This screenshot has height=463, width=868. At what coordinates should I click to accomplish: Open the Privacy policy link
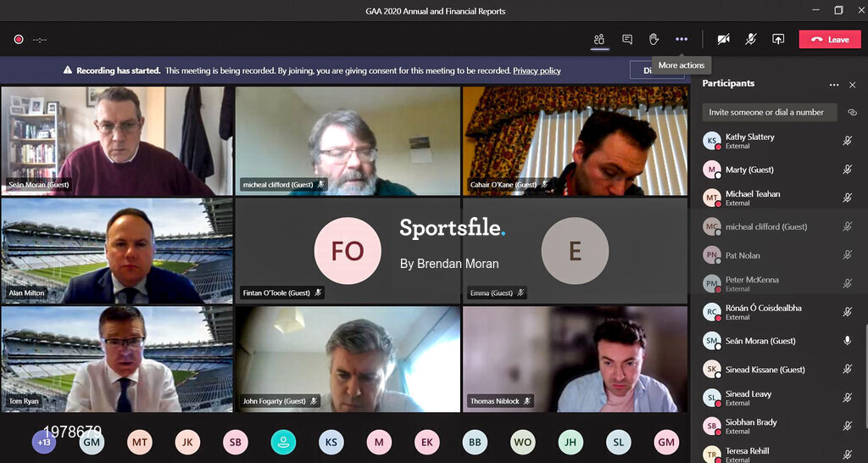click(x=537, y=70)
